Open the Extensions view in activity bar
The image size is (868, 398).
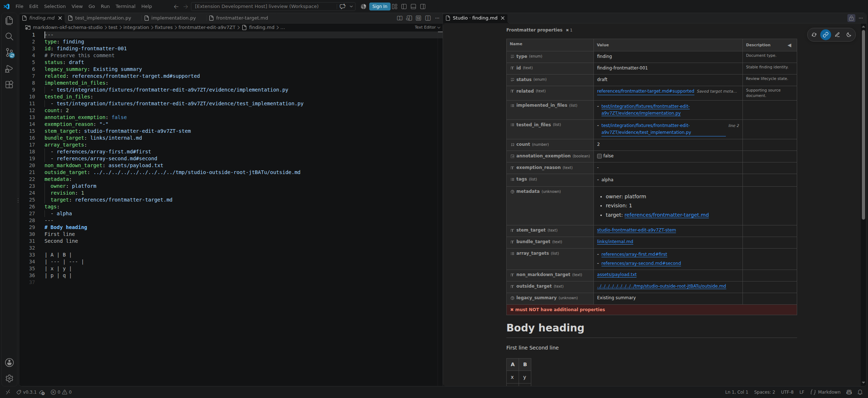pos(9,85)
